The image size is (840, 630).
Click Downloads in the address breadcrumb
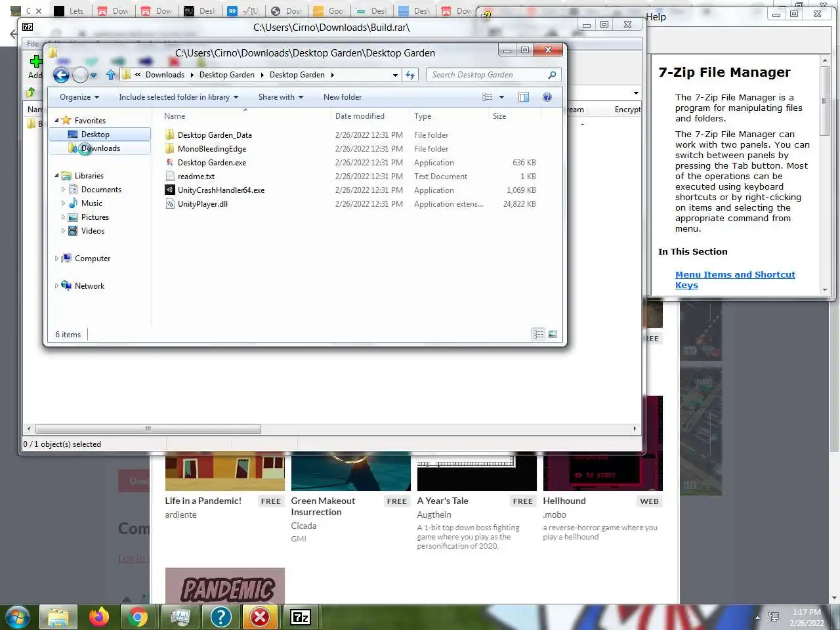(x=165, y=75)
